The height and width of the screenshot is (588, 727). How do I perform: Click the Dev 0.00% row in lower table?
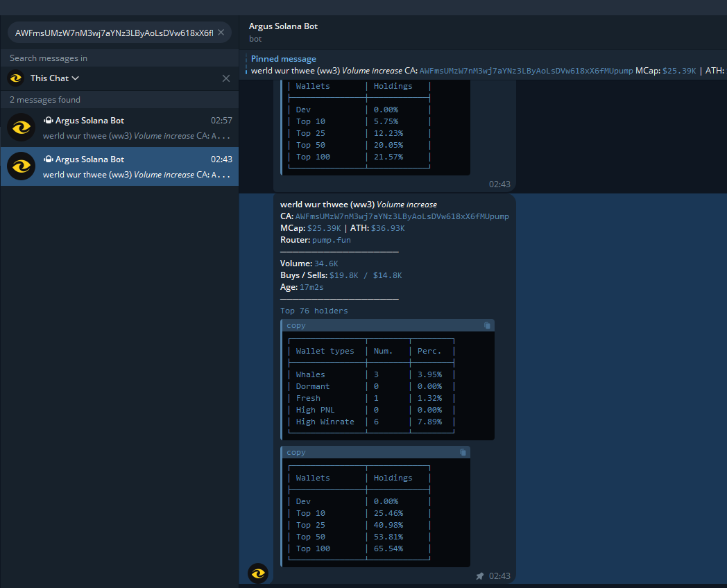[359, 501]
